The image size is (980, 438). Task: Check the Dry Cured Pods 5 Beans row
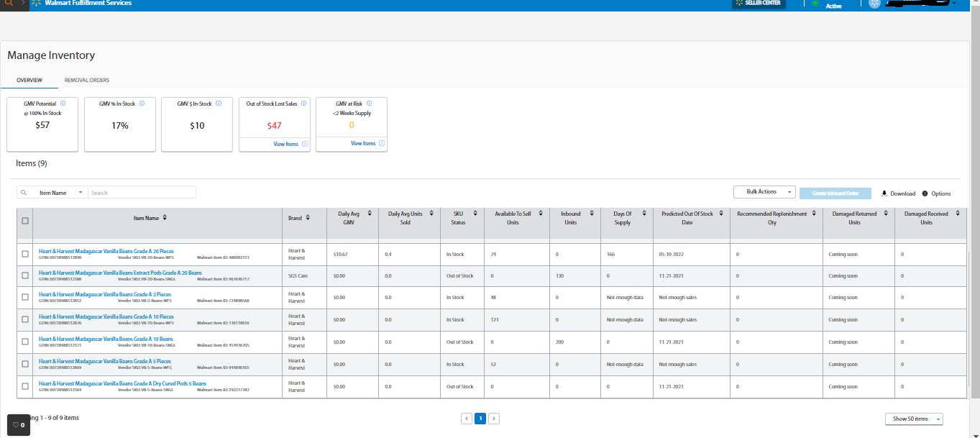pyautogui.click(x=25, y=386)
